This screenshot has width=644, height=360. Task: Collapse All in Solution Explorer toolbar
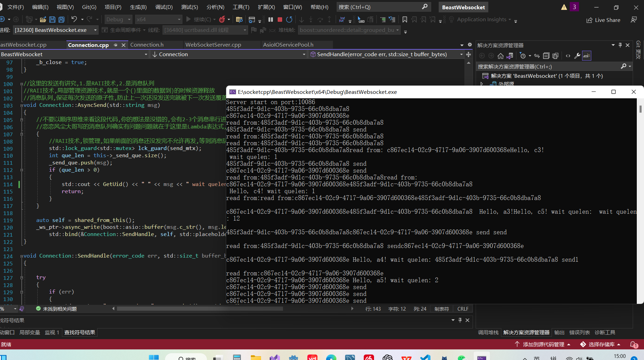coord(546,56)
